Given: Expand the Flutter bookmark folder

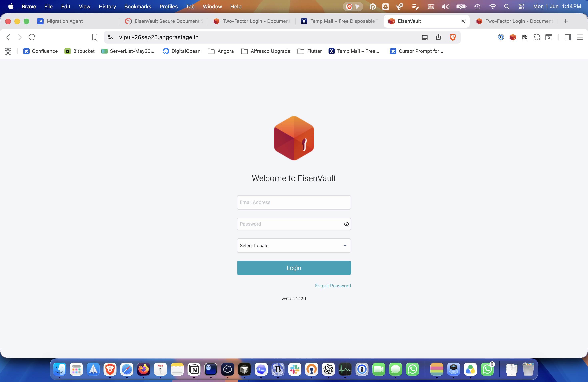Looking at the screenshot, I should [310, 51].
